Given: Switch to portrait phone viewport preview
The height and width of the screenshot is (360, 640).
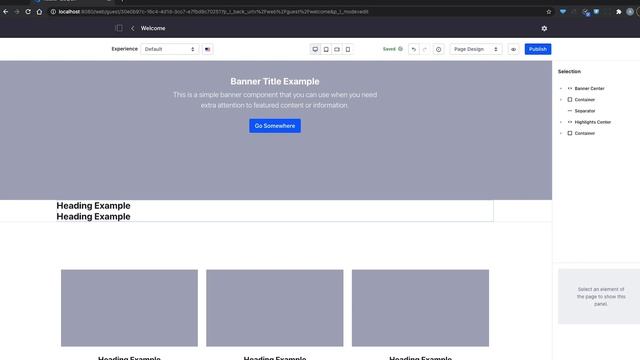Looking at the screenshot, I should [x=348, y=49].
